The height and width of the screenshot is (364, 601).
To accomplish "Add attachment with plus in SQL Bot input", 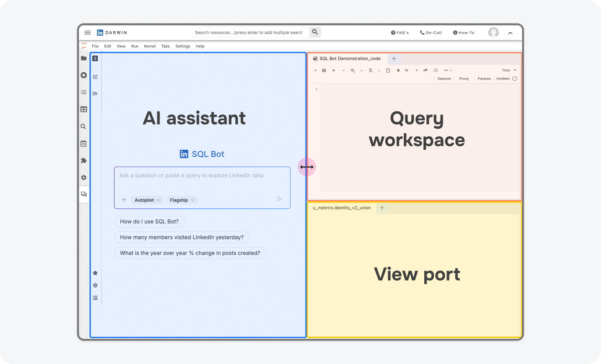I will (x=124, y=200).
